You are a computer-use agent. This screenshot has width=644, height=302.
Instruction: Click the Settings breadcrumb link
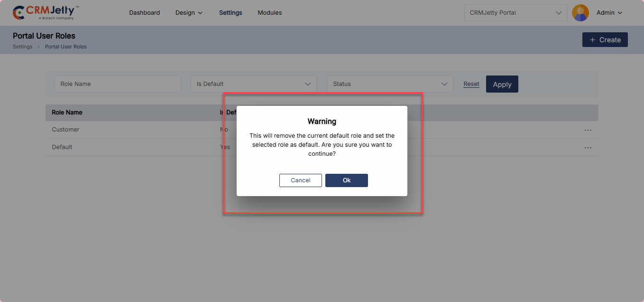22,47
